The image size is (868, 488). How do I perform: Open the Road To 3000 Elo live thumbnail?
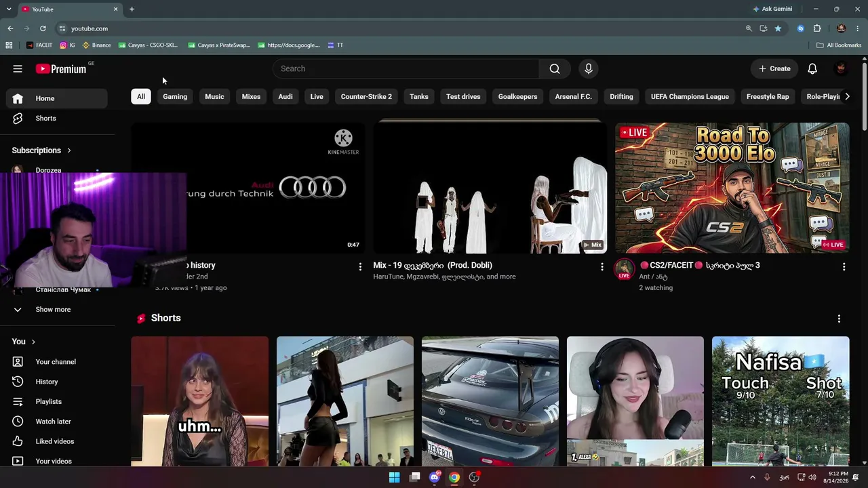coord(732,188)
